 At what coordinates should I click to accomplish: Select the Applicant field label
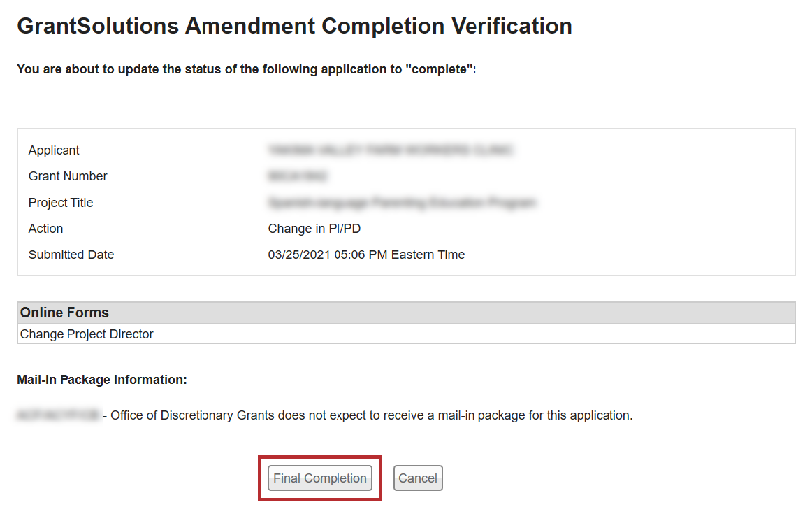tap(54, 150)
